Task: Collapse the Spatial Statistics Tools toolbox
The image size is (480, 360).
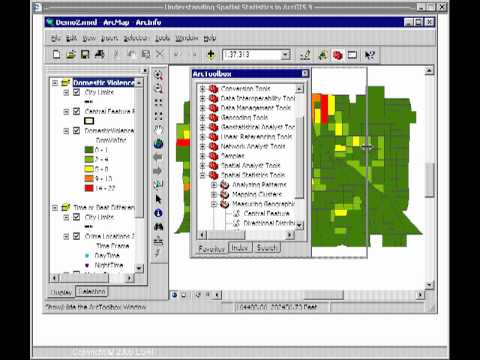Action: click(x=202, y=175)
